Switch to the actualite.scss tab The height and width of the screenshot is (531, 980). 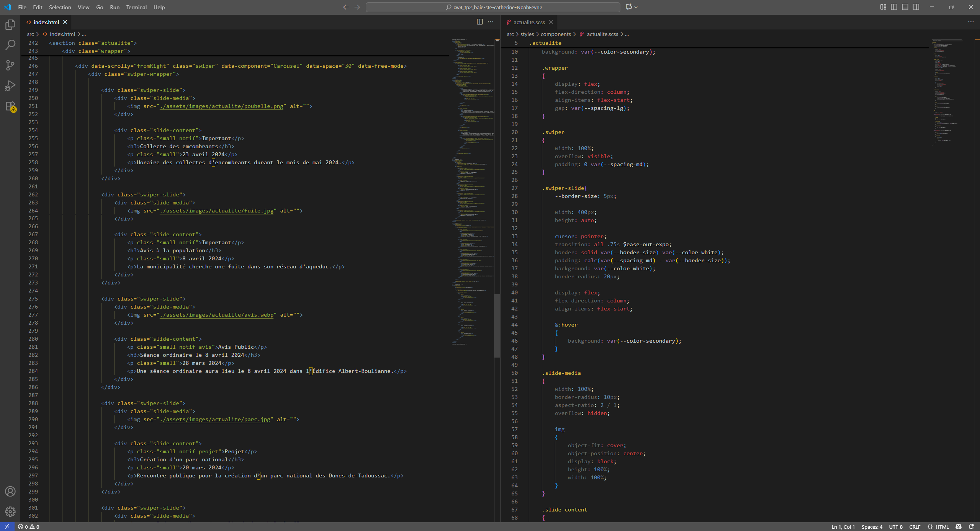click(x=529, y=22)
